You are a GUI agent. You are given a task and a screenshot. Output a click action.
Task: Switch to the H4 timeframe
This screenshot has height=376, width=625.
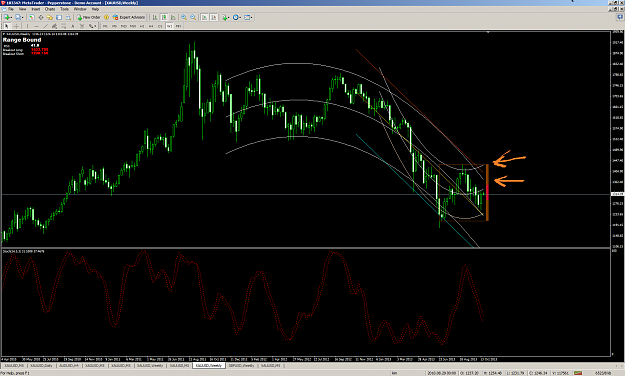coord(151,26)
